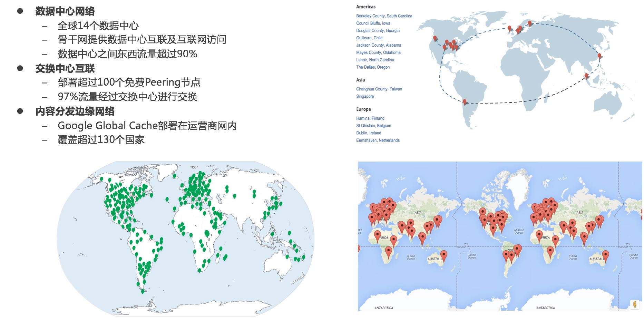Open the St Ghislain, Belgium link
The width and height of the screenshot is (644, 321).
(x=373, y=126)
